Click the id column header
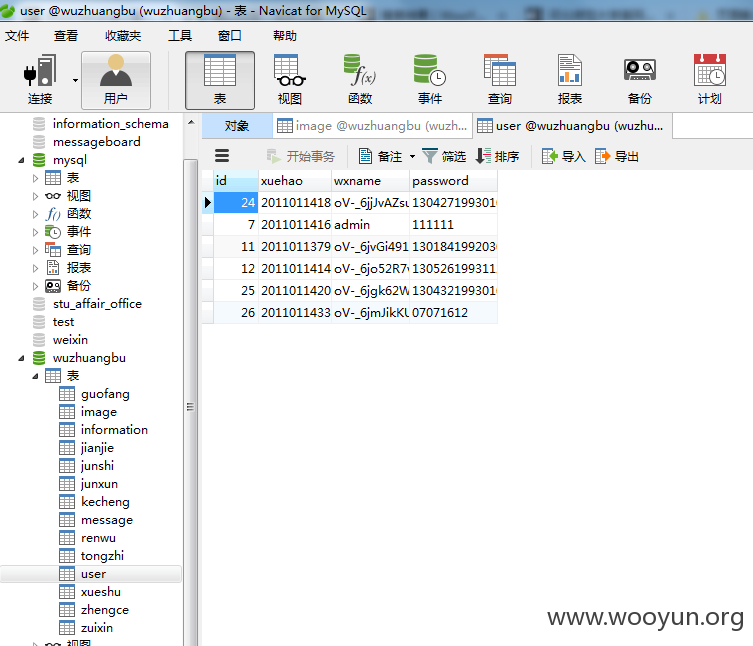 point(236,181)
